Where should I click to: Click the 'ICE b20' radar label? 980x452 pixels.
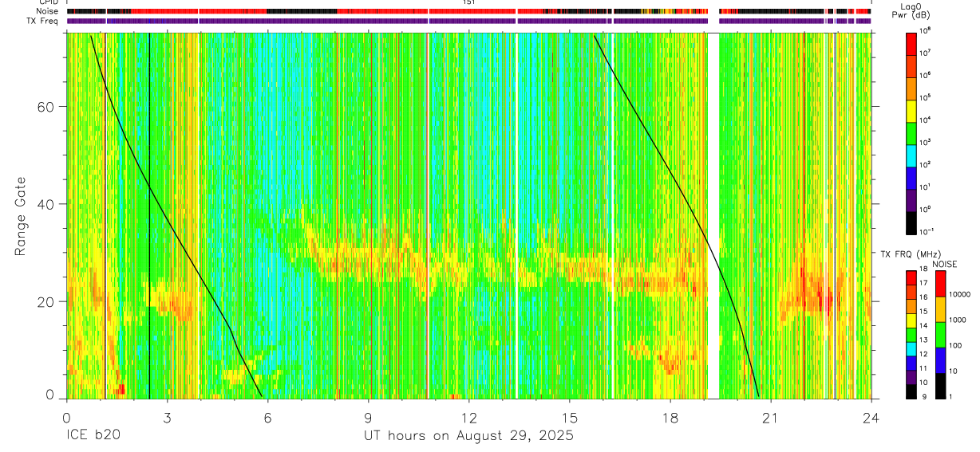click(x=93, y=436)
